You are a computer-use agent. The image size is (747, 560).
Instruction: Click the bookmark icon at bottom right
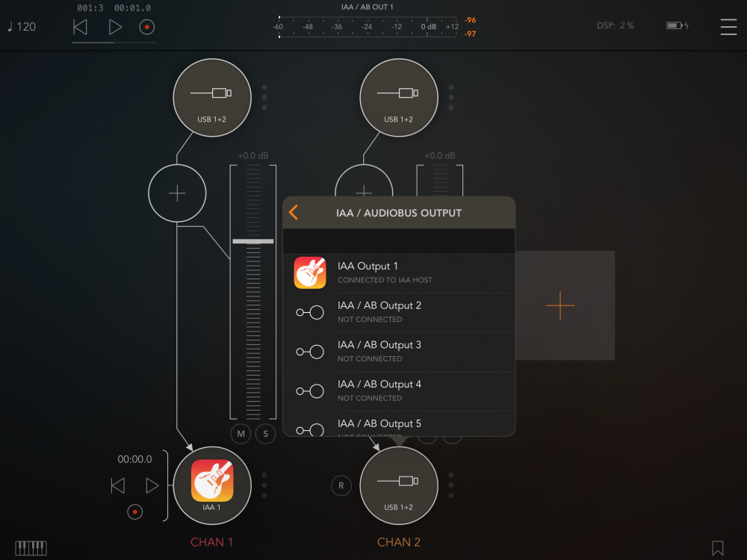tap(717, 548)
